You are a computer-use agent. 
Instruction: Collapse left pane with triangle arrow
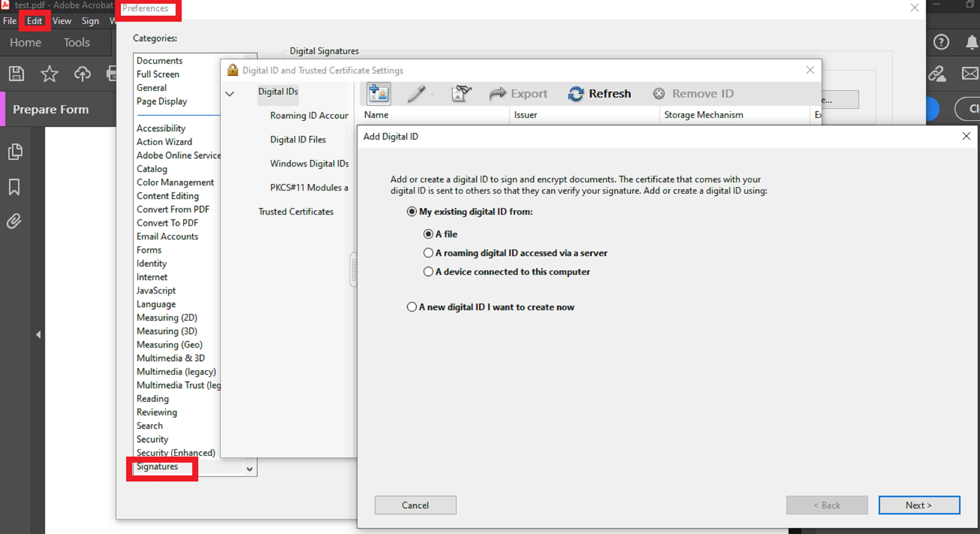[38, 335]
